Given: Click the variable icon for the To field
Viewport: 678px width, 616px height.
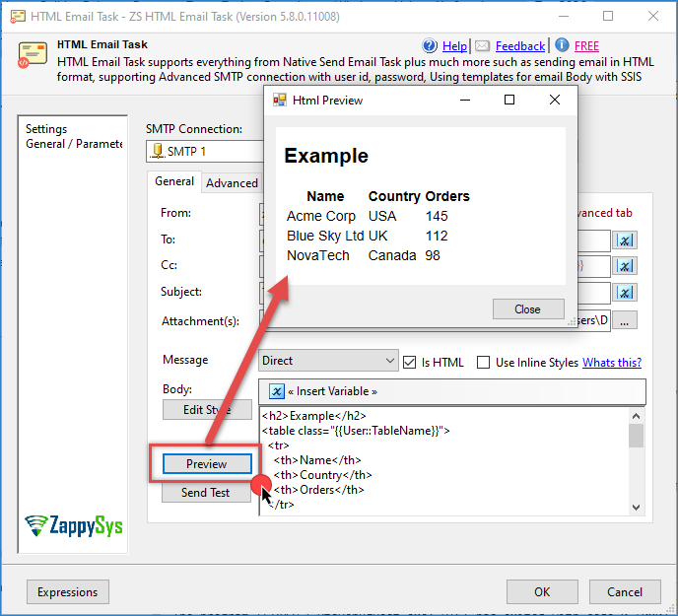Looking at the screenshot, I should pyautogui.click(x=625, y=240).
